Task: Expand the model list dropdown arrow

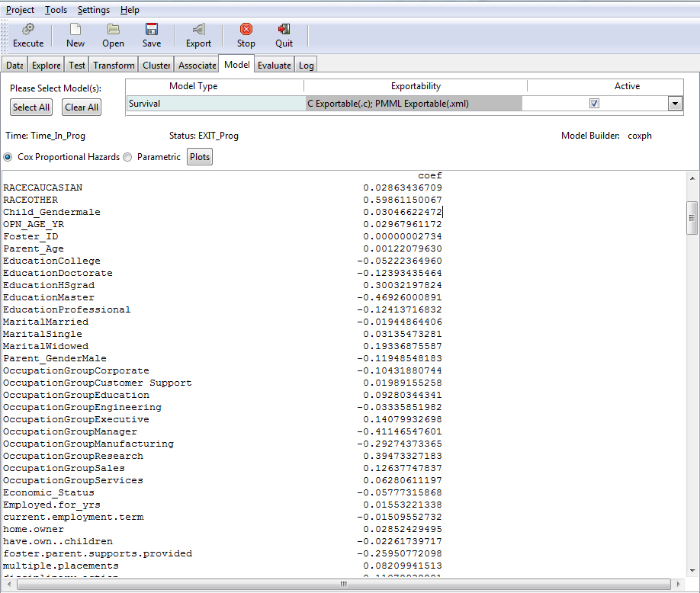Action: click(675, 104)
